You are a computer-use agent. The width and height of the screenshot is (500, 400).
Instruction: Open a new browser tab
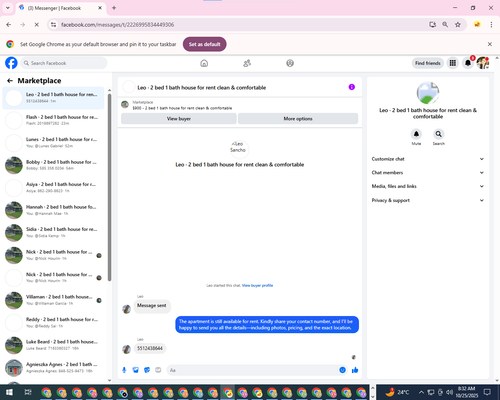point(114,8)
